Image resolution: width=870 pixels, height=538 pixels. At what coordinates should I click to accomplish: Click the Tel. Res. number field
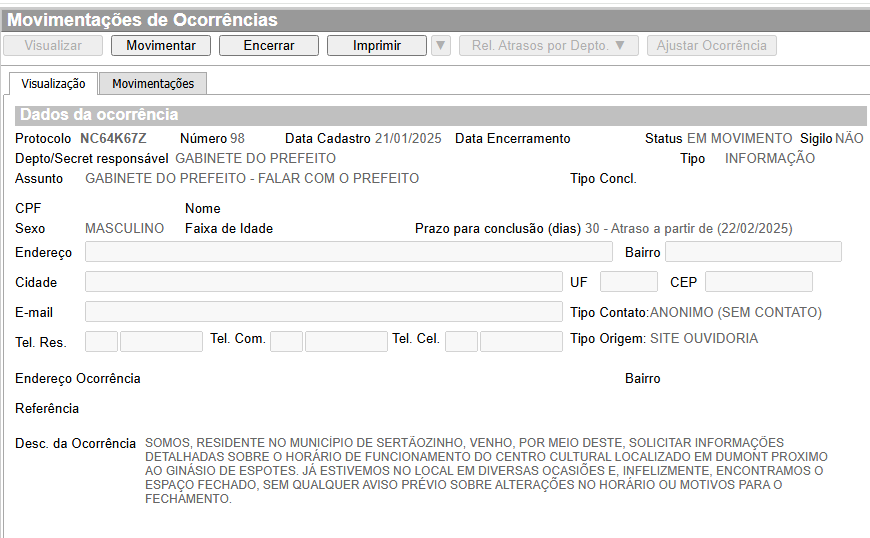tap(161, 342)
